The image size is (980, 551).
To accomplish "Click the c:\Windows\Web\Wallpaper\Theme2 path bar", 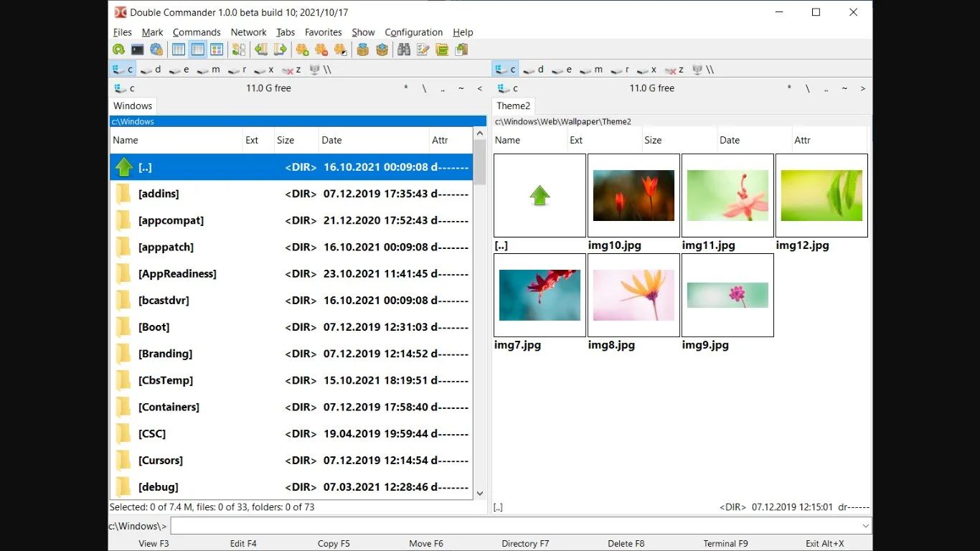I will pyautogui.click(x=682, y=121).
